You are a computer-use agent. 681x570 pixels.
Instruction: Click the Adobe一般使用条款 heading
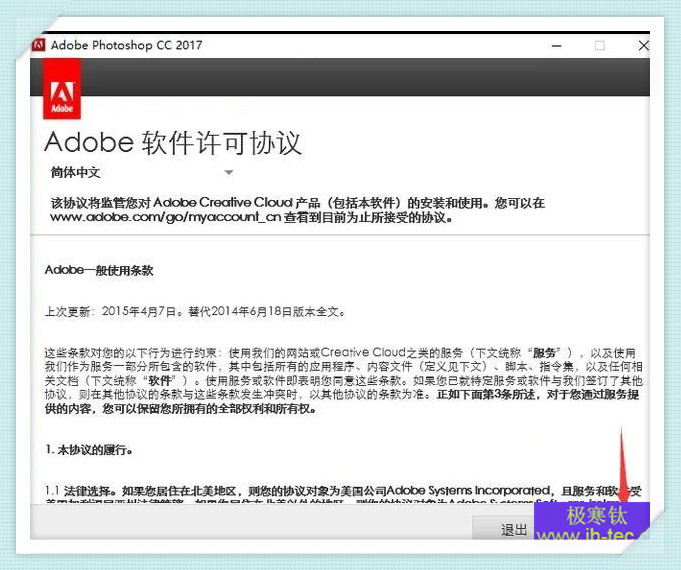pyautogui.click(x=99, y=270)
